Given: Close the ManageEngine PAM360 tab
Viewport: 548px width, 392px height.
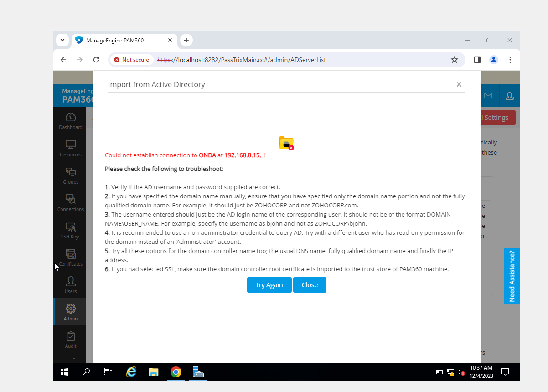Looking at the screenshot, I should click(x=170, y=40).
